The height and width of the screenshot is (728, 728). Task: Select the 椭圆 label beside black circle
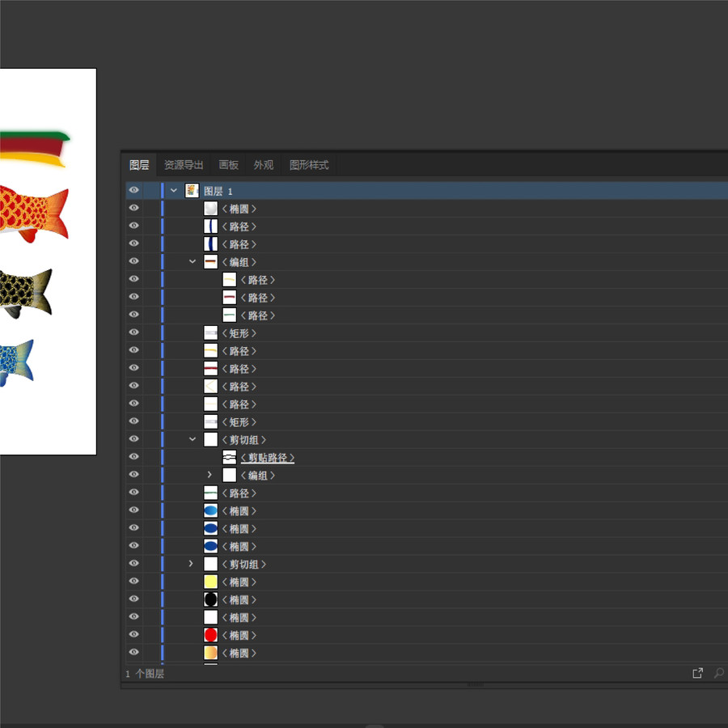point(239,600)
